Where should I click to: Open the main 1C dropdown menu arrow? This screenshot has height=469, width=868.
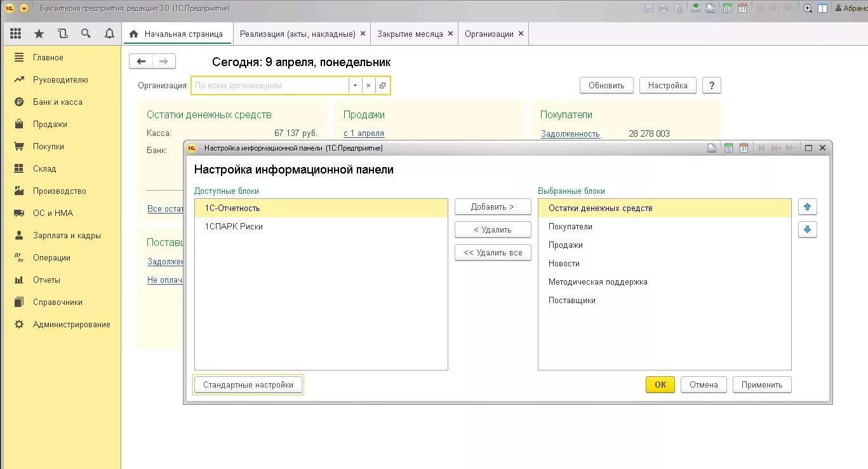pyautogui.click(x=24, y=8)
